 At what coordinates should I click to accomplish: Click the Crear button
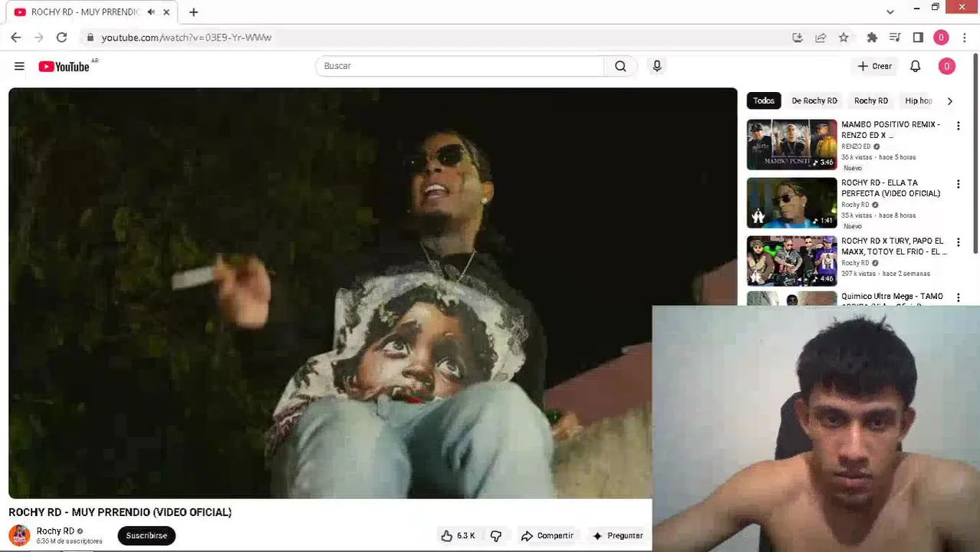(x=875, y=67)
